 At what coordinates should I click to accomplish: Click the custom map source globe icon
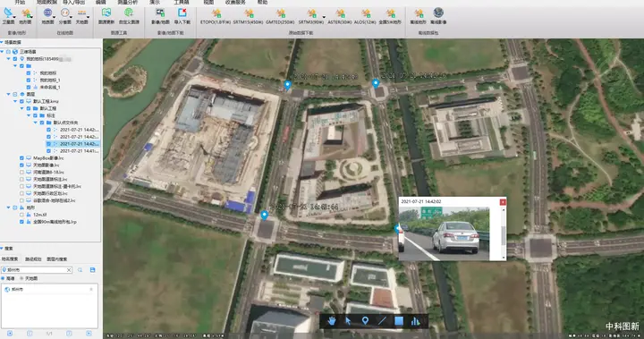129,13
